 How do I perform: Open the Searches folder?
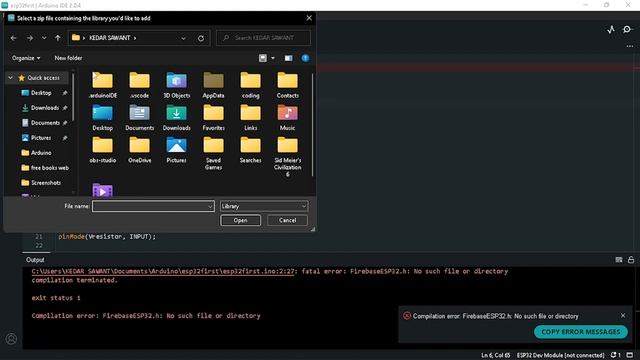click(251, 150)
